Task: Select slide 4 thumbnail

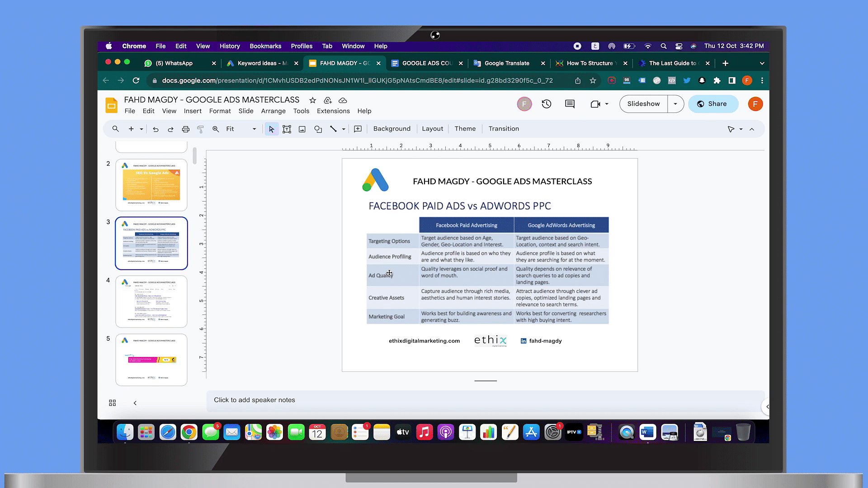Action: [151, 301]
